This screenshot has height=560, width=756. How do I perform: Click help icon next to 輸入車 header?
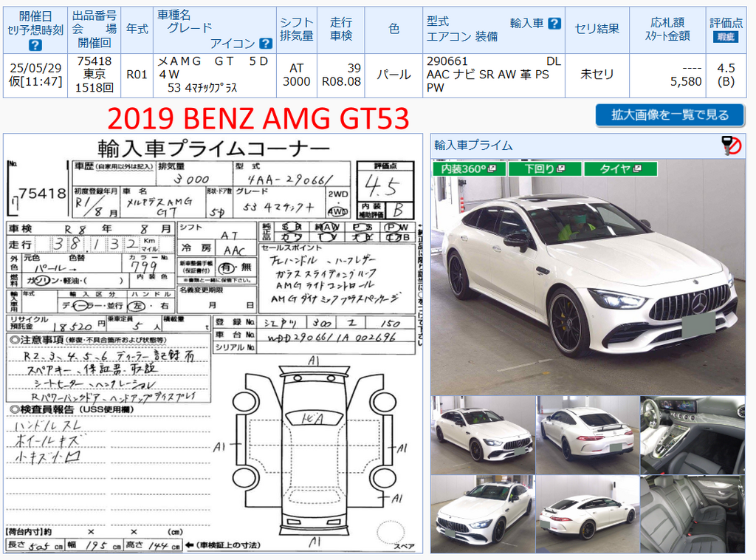click(554, 23)
